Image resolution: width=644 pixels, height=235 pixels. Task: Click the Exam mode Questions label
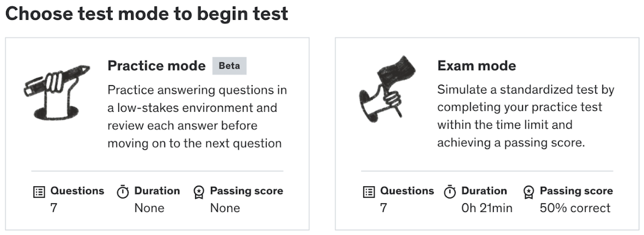407,191
